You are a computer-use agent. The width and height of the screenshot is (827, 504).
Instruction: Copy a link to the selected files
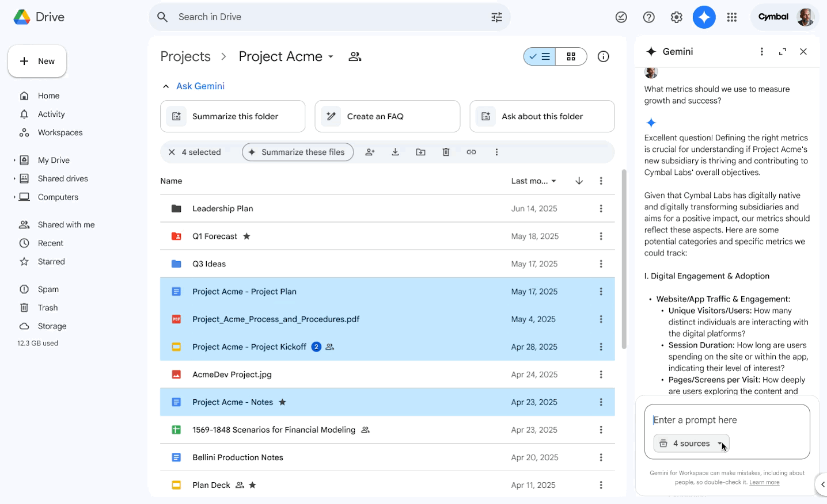click(471, 152)
